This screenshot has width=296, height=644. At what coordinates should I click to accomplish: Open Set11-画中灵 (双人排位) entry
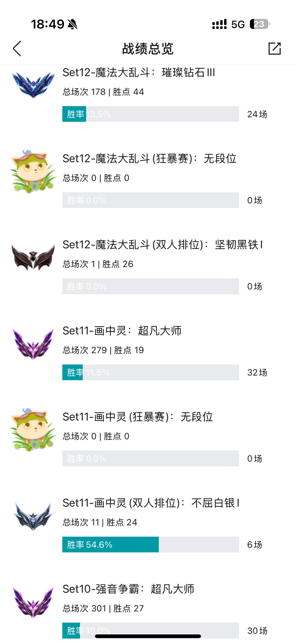(151, 503)
